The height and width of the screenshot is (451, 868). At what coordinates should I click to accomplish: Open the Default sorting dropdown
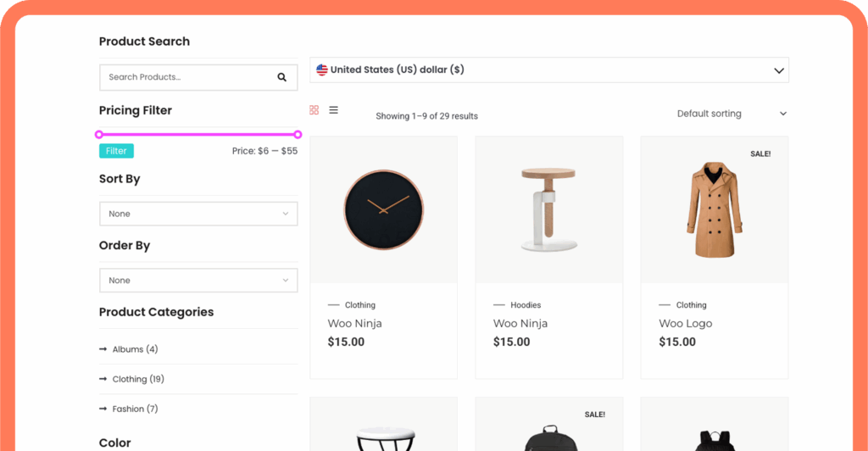coord(732,114)
